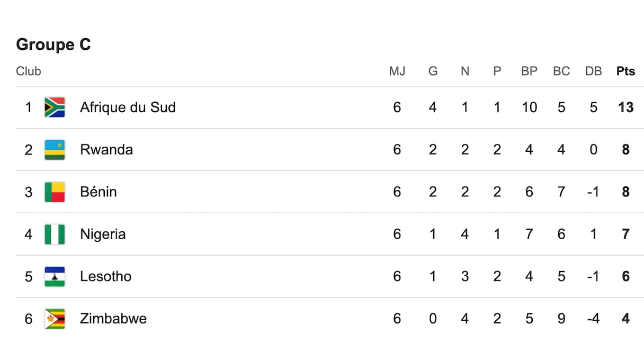The image size is (644, 362).
Task: Select the Bénin team name
Action: pos(99,192)
